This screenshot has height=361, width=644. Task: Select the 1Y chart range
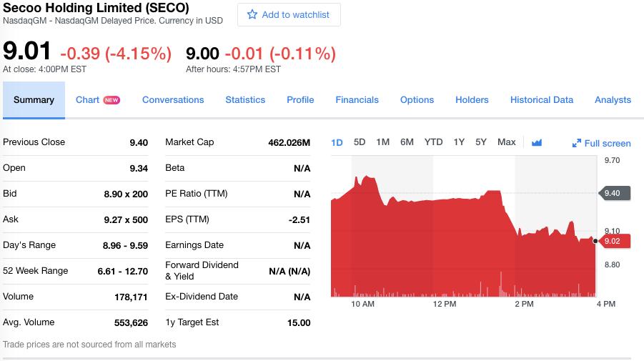[x=459, y=142]
